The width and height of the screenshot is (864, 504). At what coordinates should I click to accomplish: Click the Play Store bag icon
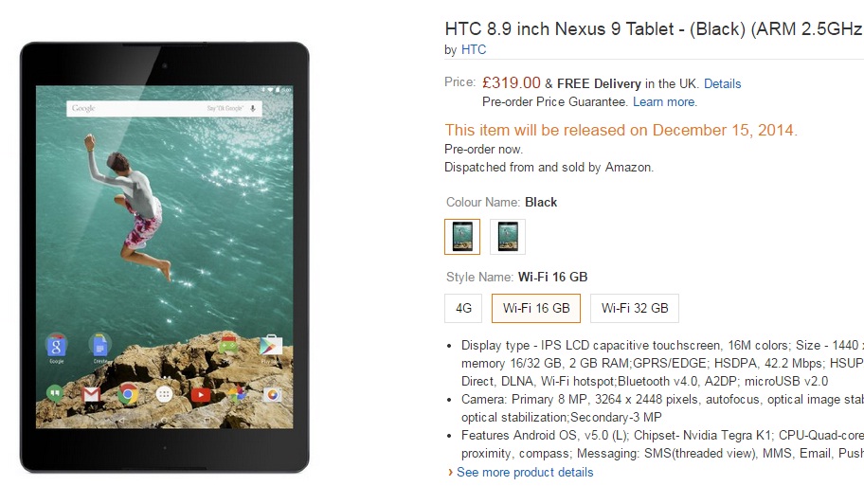271,346
